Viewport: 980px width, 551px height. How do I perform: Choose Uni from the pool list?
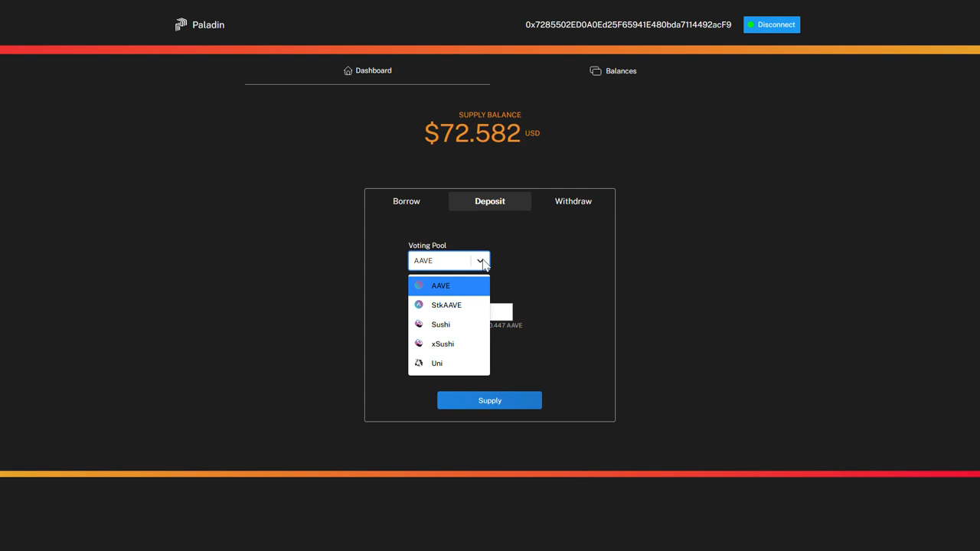449,364
